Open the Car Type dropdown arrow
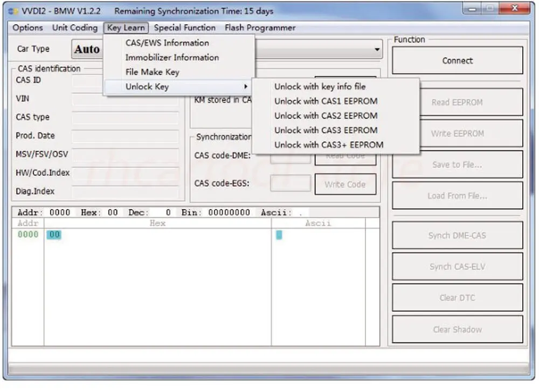Viewport: 539px width, 392px height. [x=377, y=50]
